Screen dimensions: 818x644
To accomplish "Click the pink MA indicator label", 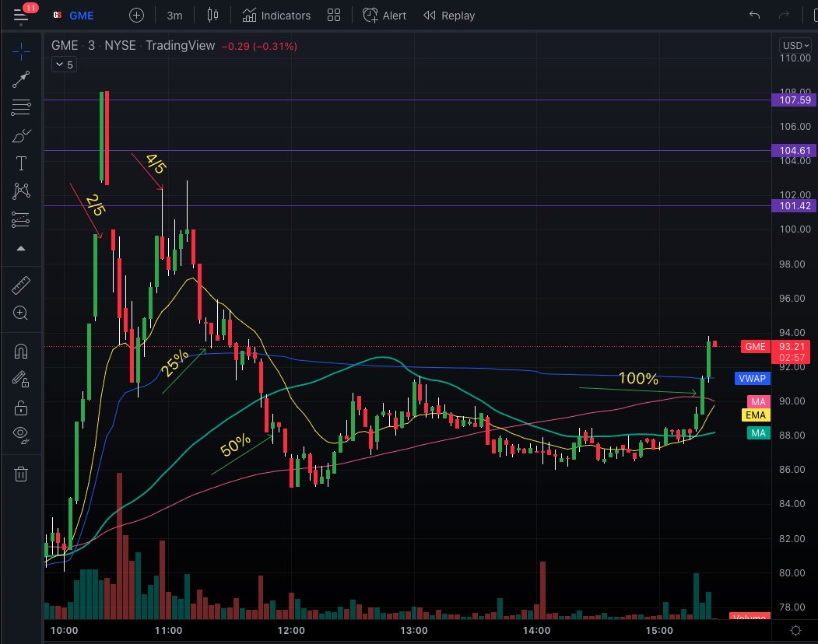I will click(x=759, y=401).
